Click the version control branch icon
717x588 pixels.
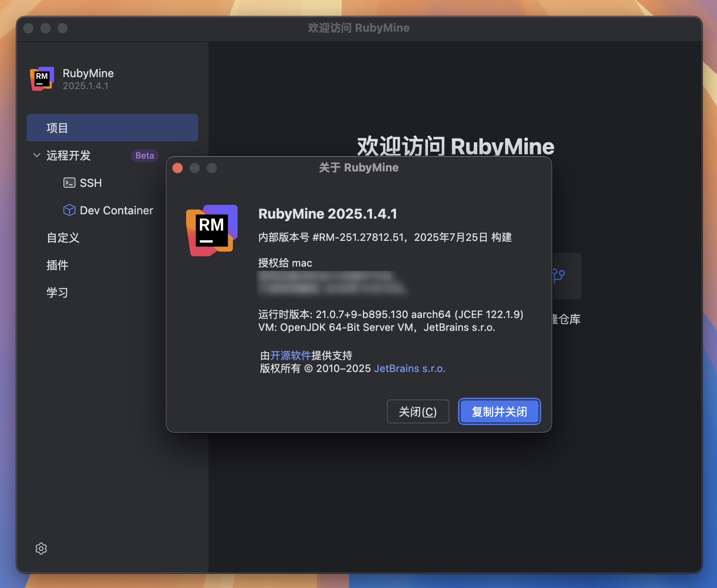coord(558,276)
